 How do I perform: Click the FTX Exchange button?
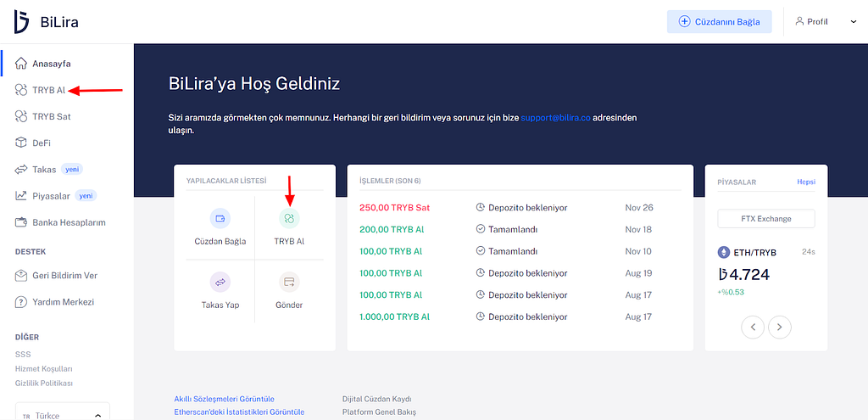[766, 218]
